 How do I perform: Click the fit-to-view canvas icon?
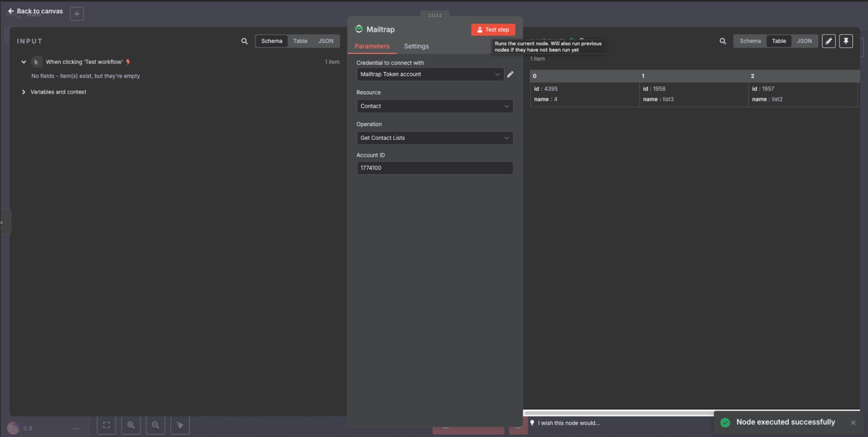[x=106, y=425]
